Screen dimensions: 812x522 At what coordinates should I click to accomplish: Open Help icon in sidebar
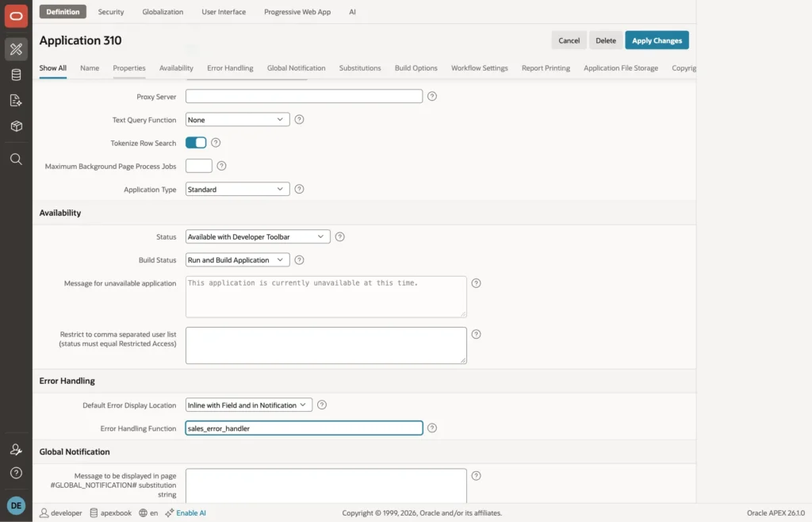click(16, 473)
